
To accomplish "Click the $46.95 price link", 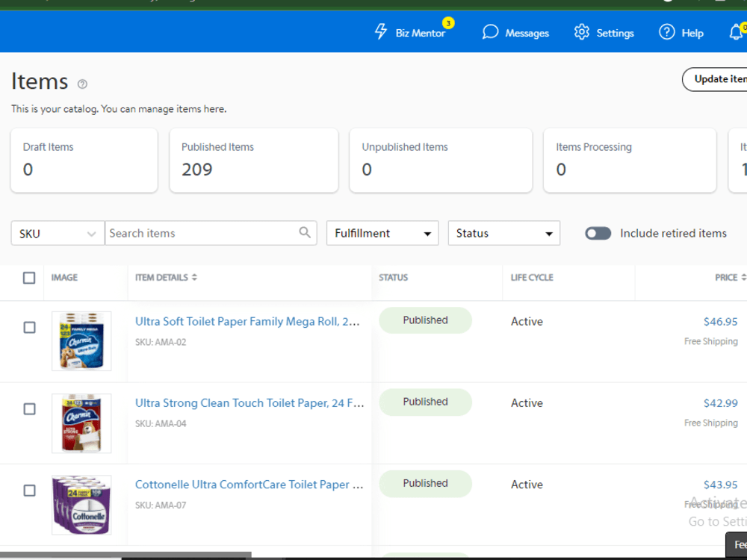I will (x=720, y=321).
